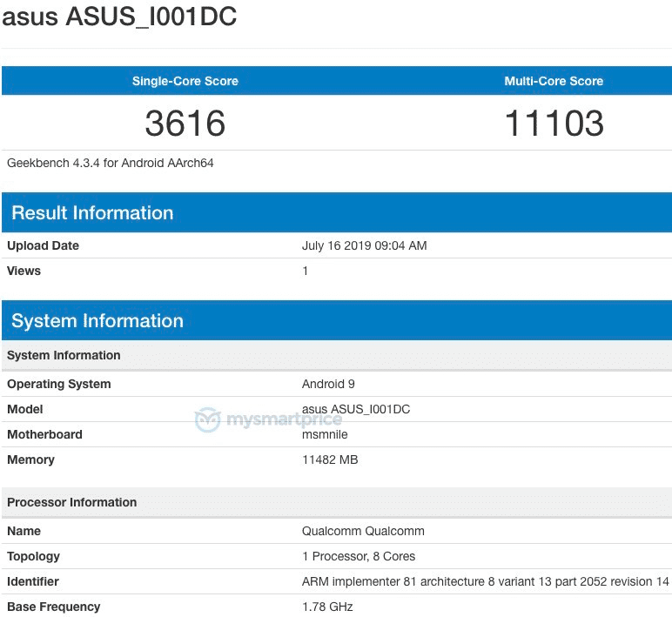Click the motherboard value msmnile

[x=326, y=434]
